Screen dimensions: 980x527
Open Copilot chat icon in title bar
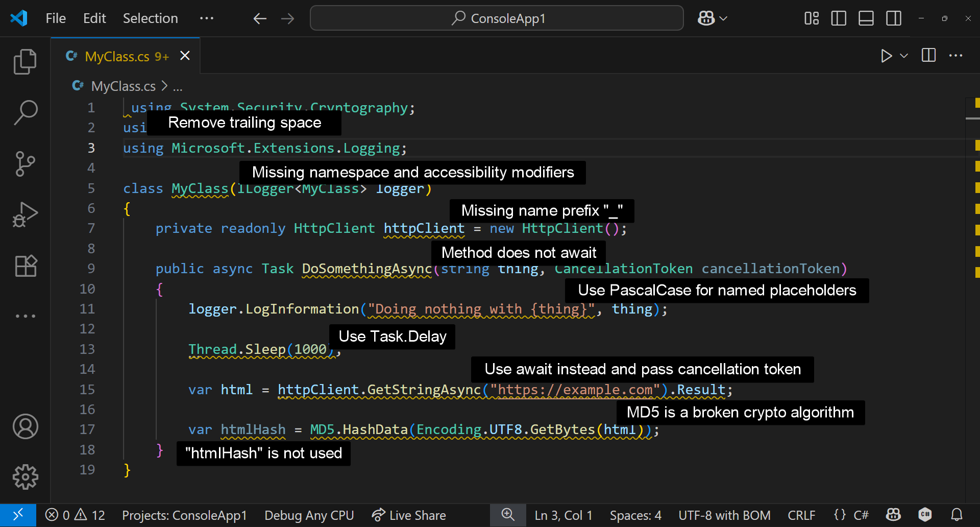[706, 18]
